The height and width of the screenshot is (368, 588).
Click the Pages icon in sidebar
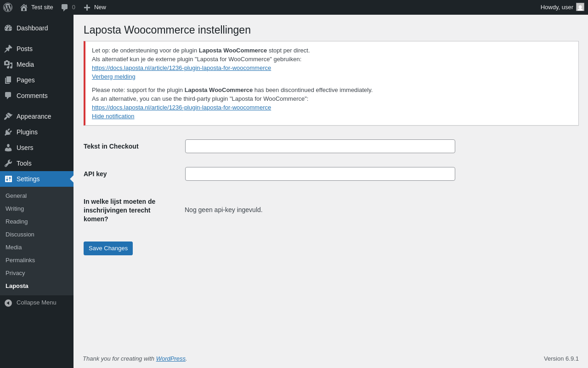coord(8,80)
